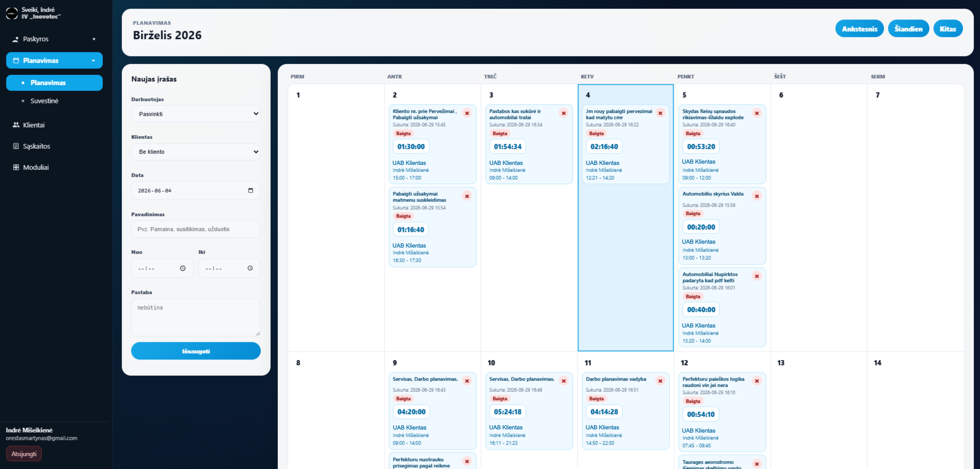
Task: Click the 02:16:40 timer on day 4
Action: 604,147
